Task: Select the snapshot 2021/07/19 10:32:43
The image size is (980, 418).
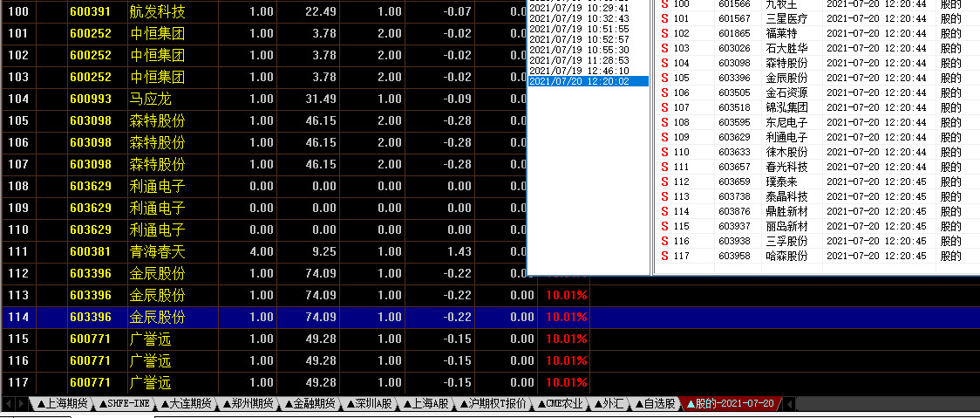Action: (579, 18)
